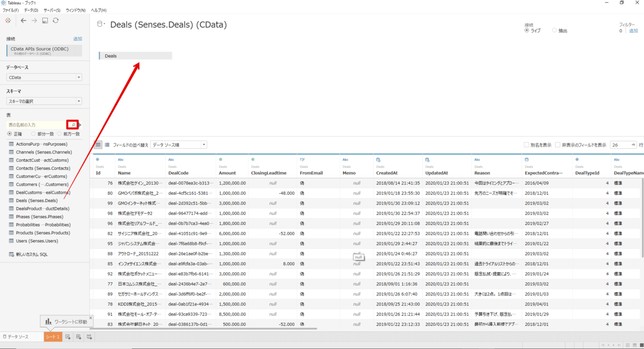Click the table search magnifier icon
Screen dimensions: 644x349
[x=74, y=125]
